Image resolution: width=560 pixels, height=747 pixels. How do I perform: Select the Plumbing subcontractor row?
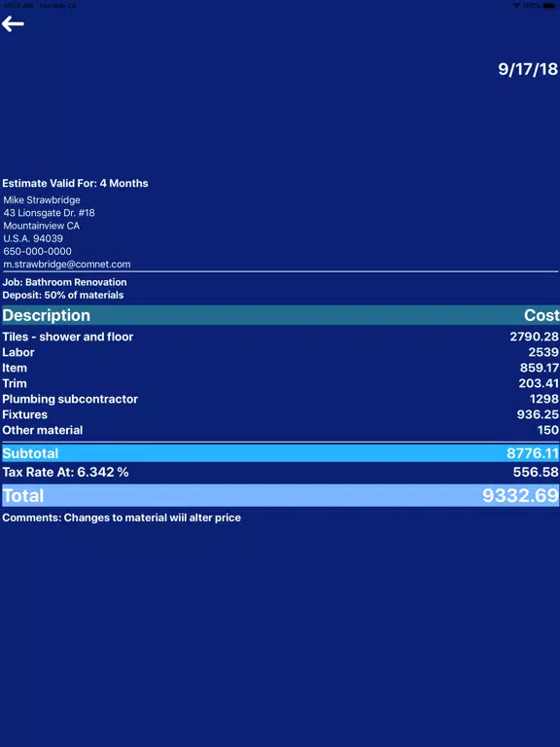[280, 399]
